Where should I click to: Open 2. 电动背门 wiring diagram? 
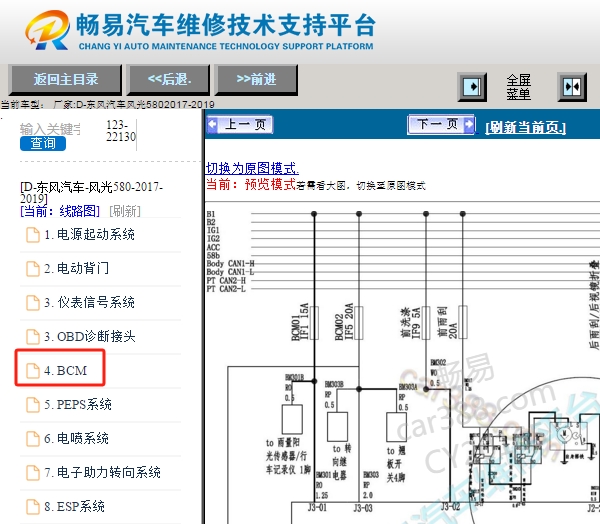pos(77,269)
